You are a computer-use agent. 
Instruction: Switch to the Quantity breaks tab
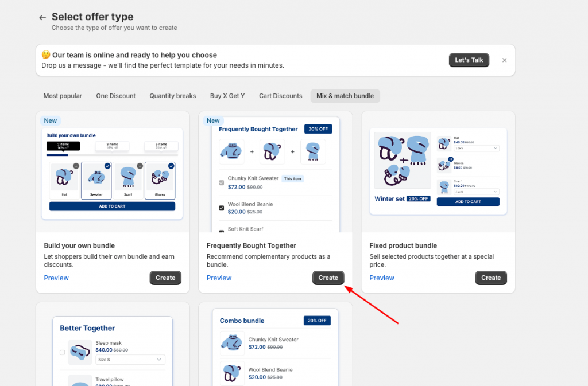tap(172, 96)
